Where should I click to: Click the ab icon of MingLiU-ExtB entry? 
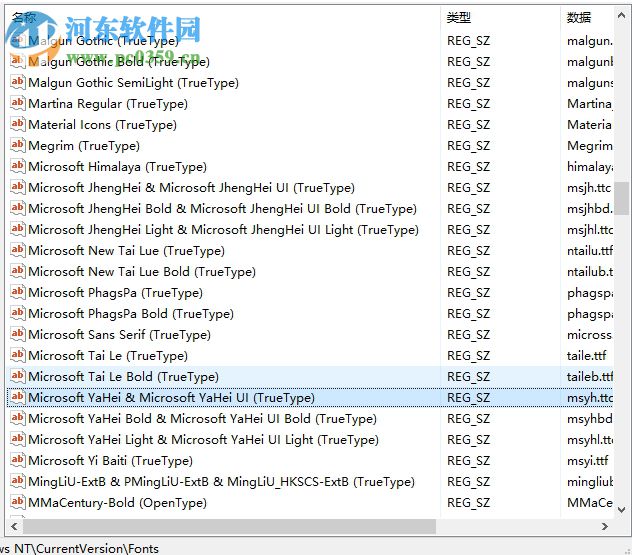point(17,480)
